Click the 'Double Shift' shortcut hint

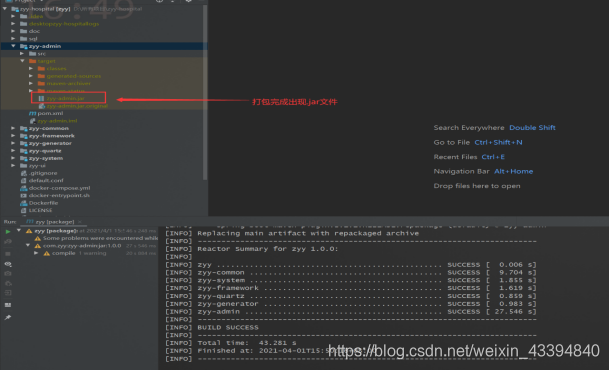pyautogui.click(x=532, y=128)
